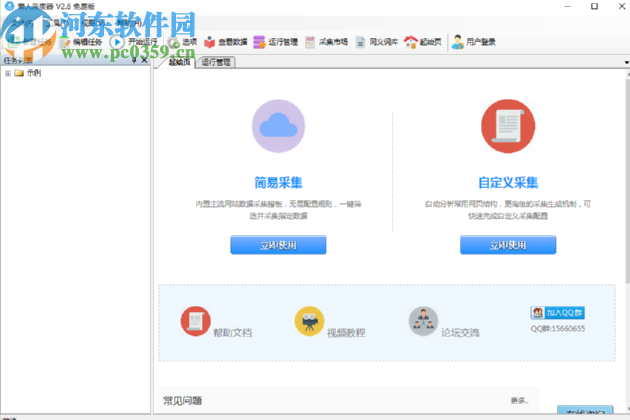Click the 查看数据 view data icon
This screenshot has height=420, width=630.
pyautogui.click(x=209, y=42)
